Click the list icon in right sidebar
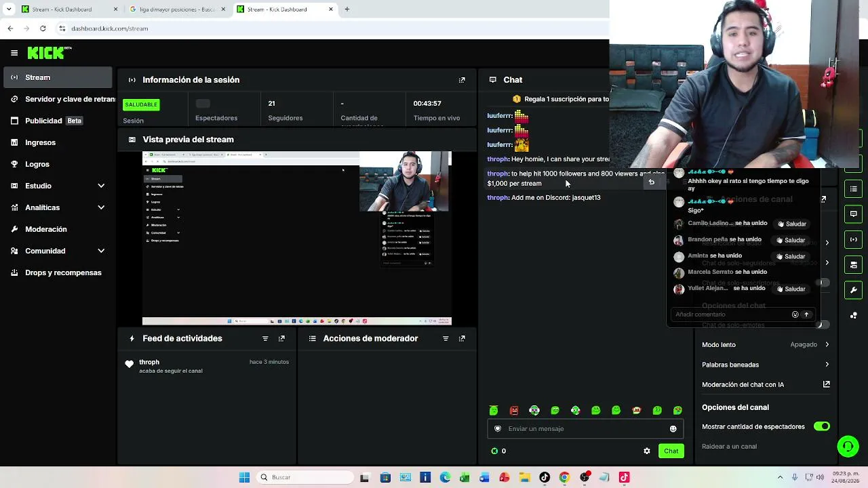 [x=854, y=188]
